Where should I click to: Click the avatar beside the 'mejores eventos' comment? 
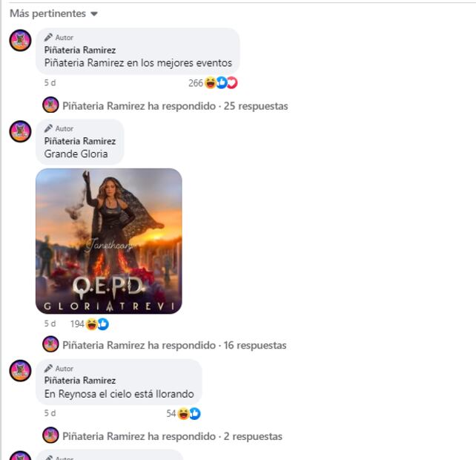[x=20, y=41]
